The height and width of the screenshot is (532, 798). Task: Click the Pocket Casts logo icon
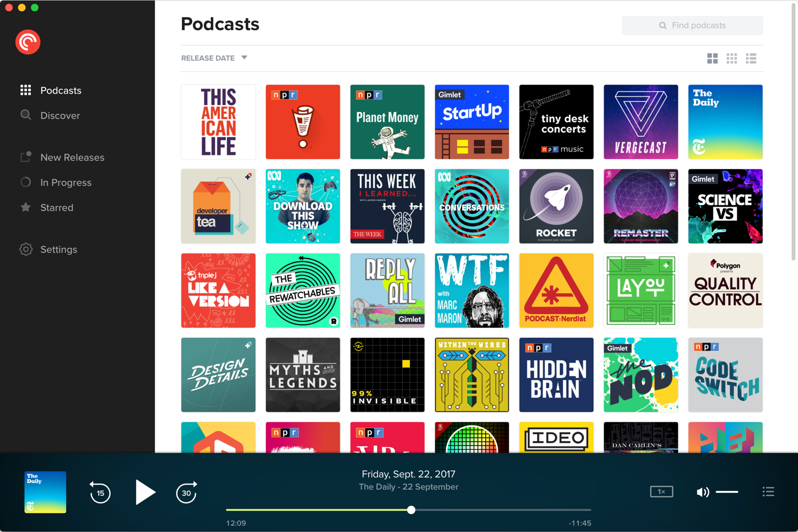coord(28,42)
